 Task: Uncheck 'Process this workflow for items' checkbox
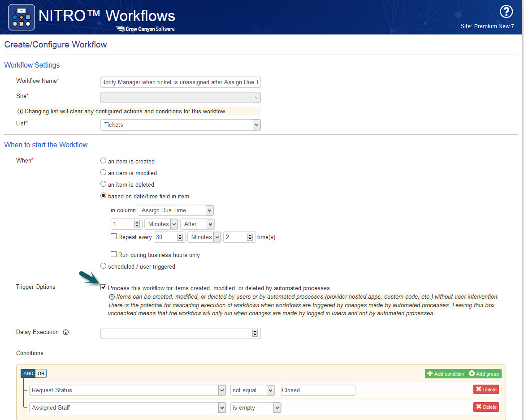click(x=103, y=287)
